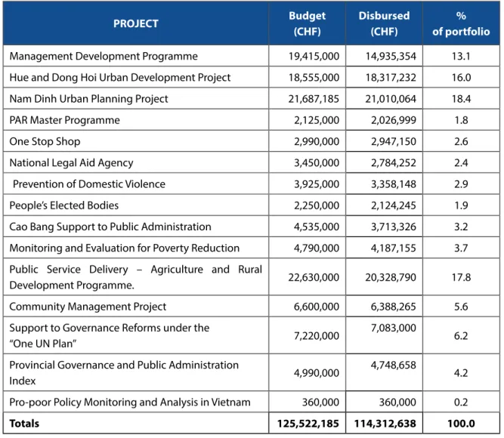Click budget value 21,687,185
The width and height of the screenshot is (504, 438).
coord(314,99)
